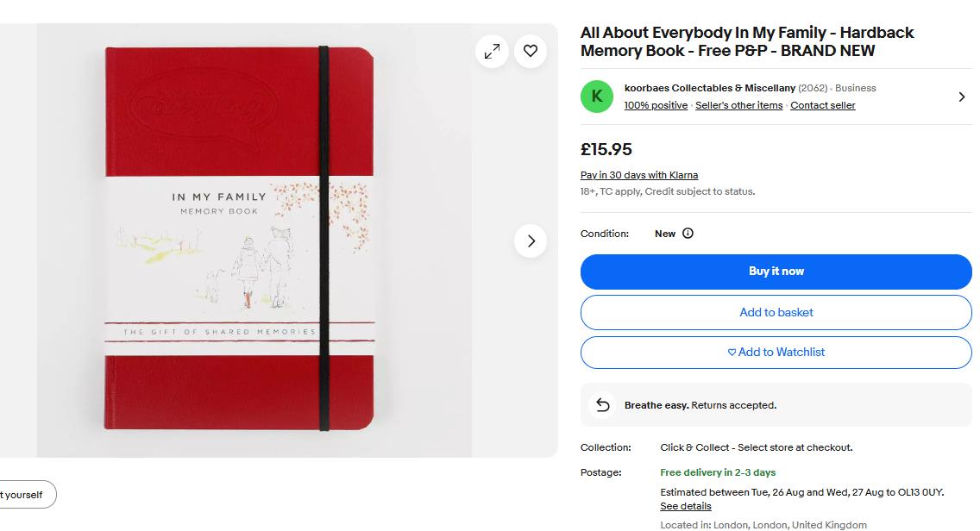Expand the product image to full screen
The image size is (980, 531).
492,51
